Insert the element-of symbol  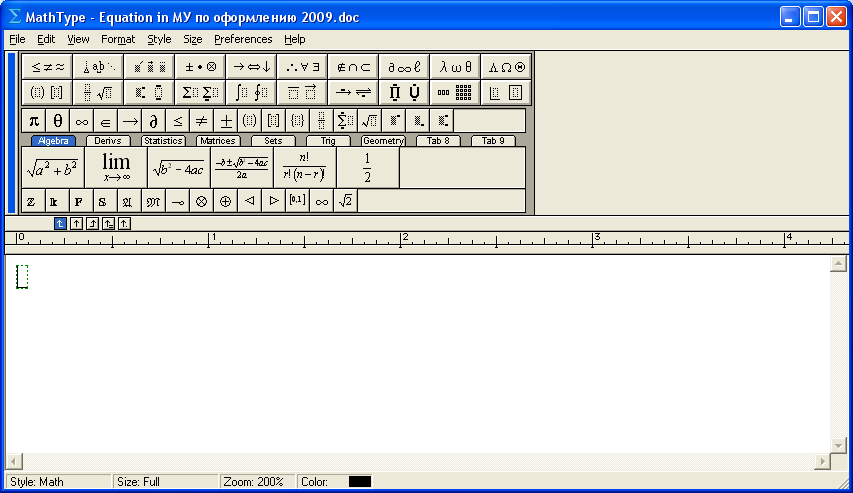click(106, 121)
